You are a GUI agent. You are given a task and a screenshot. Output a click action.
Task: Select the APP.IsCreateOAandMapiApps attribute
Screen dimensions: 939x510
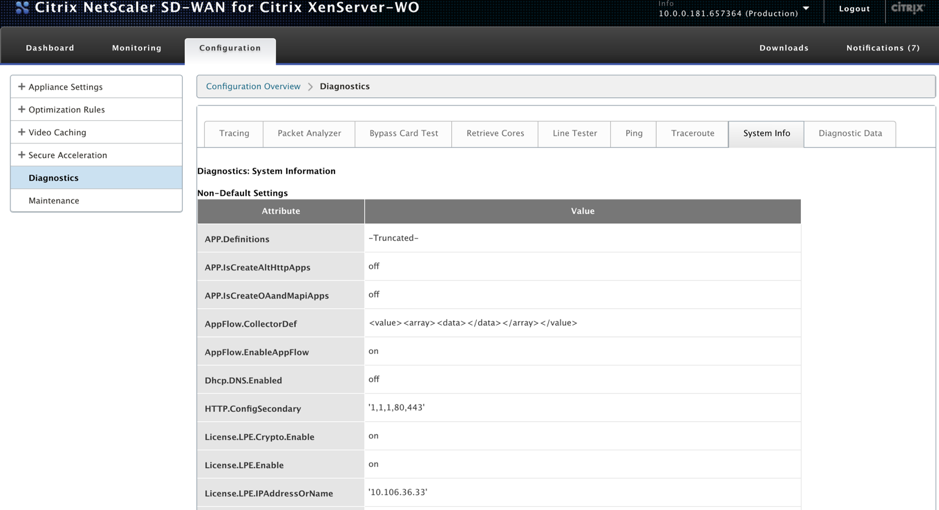coord(281,295)
